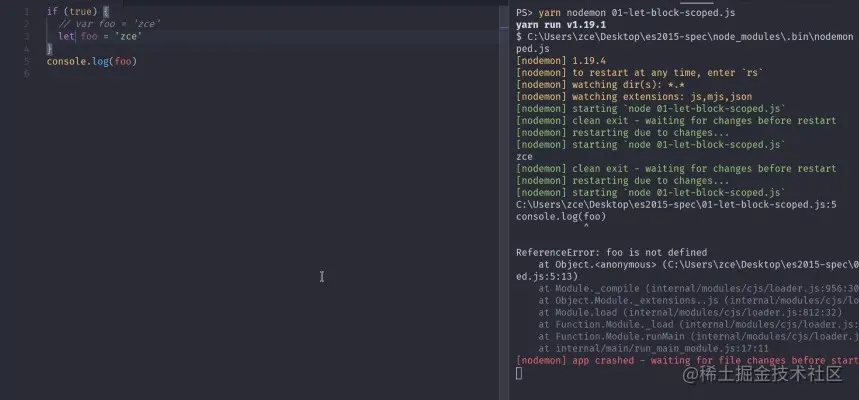Click line number 2 in editor gutter
Screen dimensions: 859x400
pyautogui.click(x=26, y=24)
